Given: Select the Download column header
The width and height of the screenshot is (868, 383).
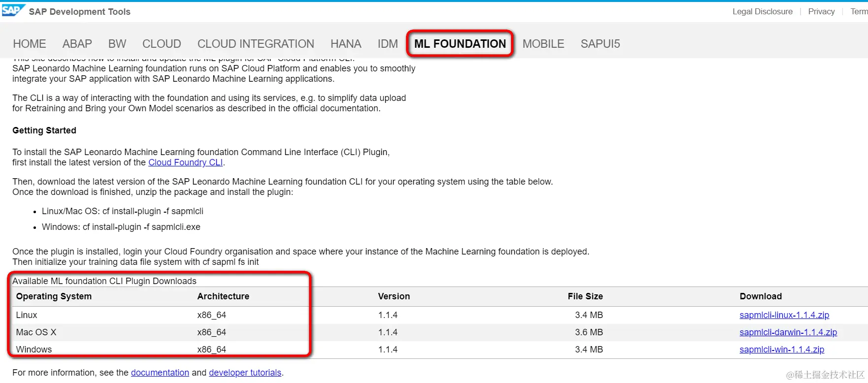Looking at the screenshot, I should 761,296.
